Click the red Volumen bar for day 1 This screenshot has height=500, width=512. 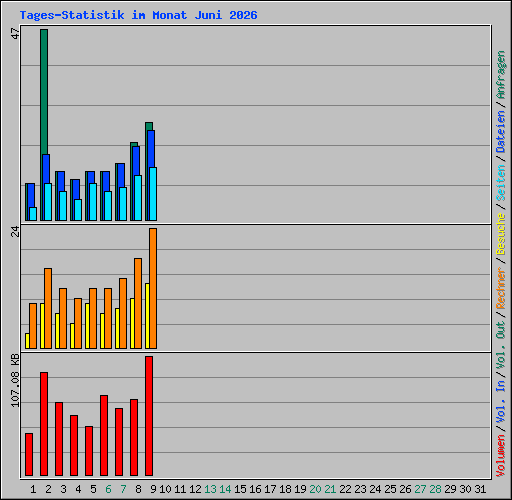pos(29,454)
